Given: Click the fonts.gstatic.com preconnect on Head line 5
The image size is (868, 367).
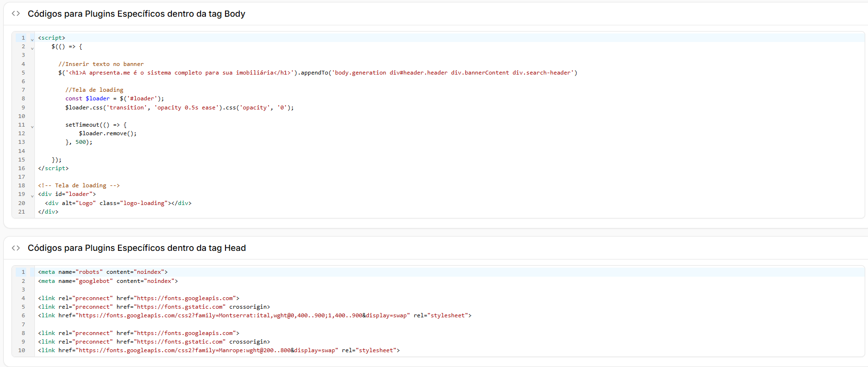Looking at the screenshot, I should point(154,307).
